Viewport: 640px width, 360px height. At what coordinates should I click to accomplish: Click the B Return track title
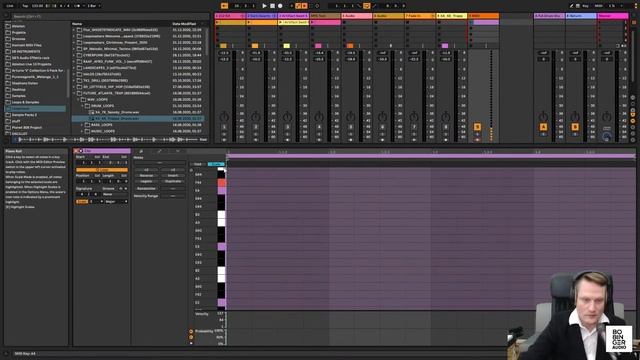[x=581, y=16]
